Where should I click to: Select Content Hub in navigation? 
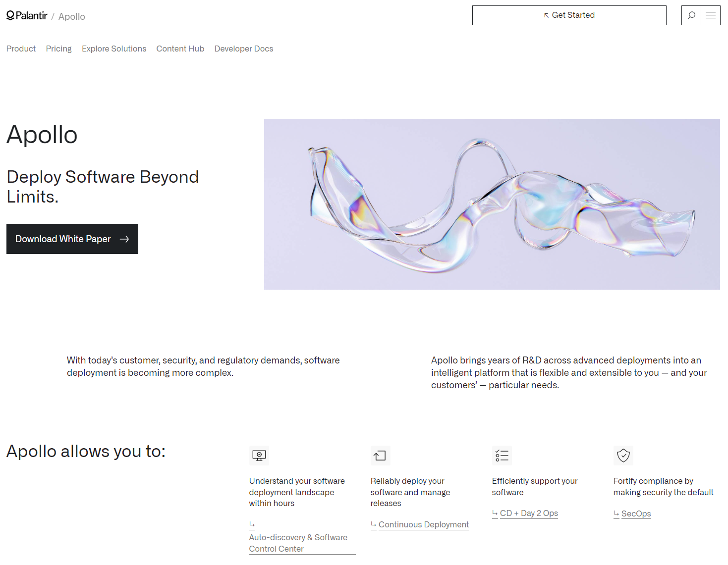click(x=180, y=49)
